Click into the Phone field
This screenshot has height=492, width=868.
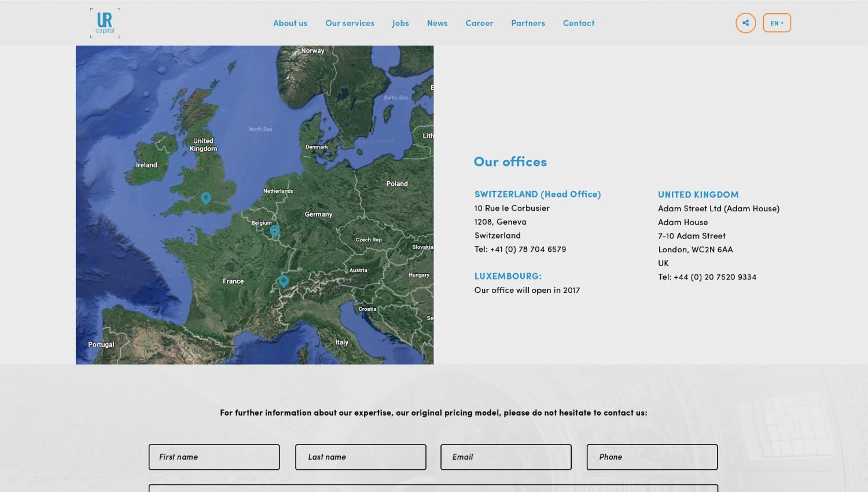[652, 457]
